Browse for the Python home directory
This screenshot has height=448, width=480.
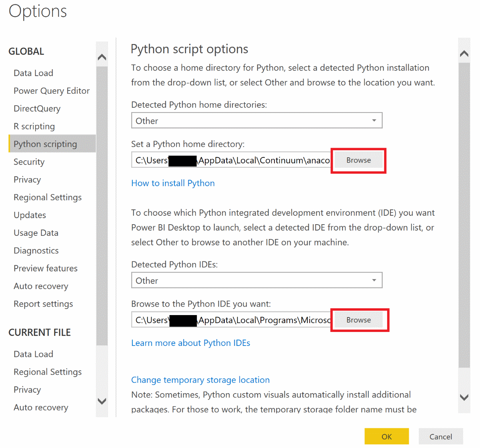(358, 160)
